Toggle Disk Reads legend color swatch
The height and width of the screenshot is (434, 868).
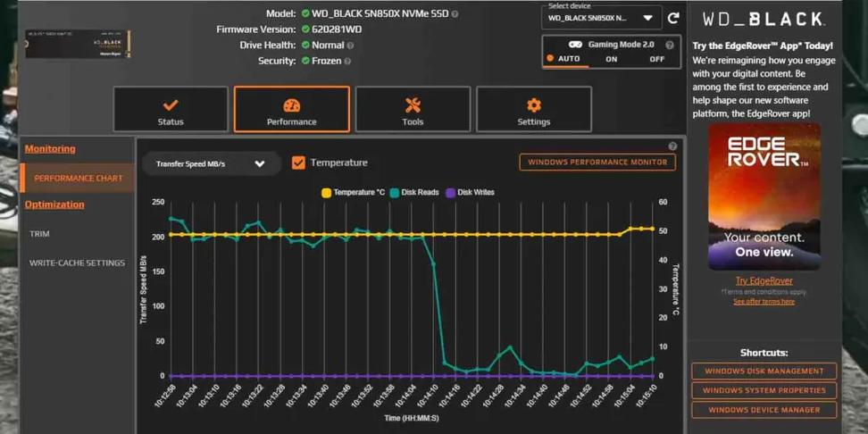click(x=395, y=193)
